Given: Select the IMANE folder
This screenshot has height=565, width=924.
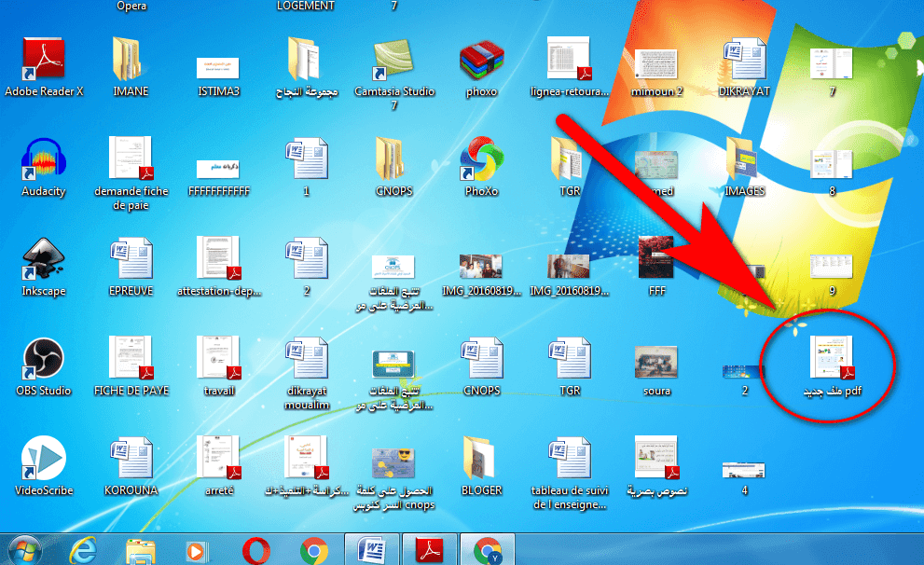Looking at the screenshot, I should point(131,59).
